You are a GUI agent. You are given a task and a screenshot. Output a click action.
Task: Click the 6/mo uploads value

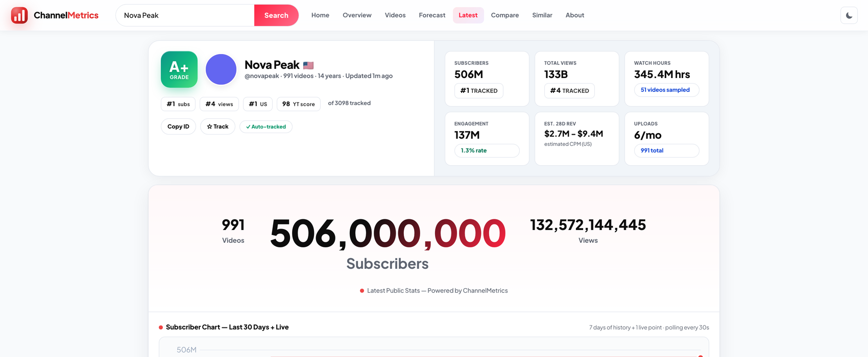pyautogui.click(x=647, y=135)
